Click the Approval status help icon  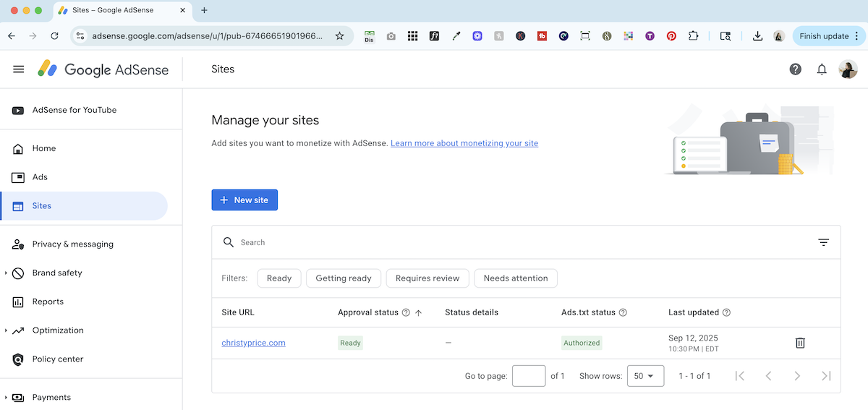pyautogui.click(x=406, y=312)
